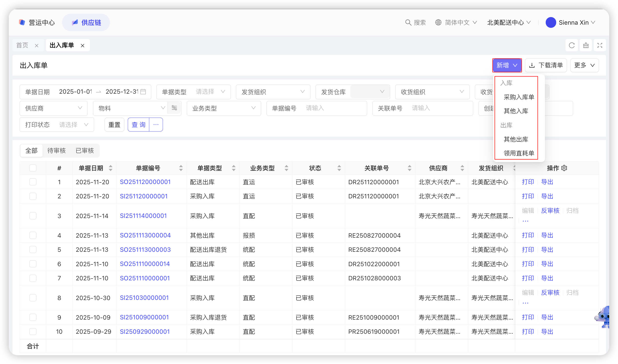Open document link SO251120000001
Screen dimensions: 618x364
click(145, 182)
